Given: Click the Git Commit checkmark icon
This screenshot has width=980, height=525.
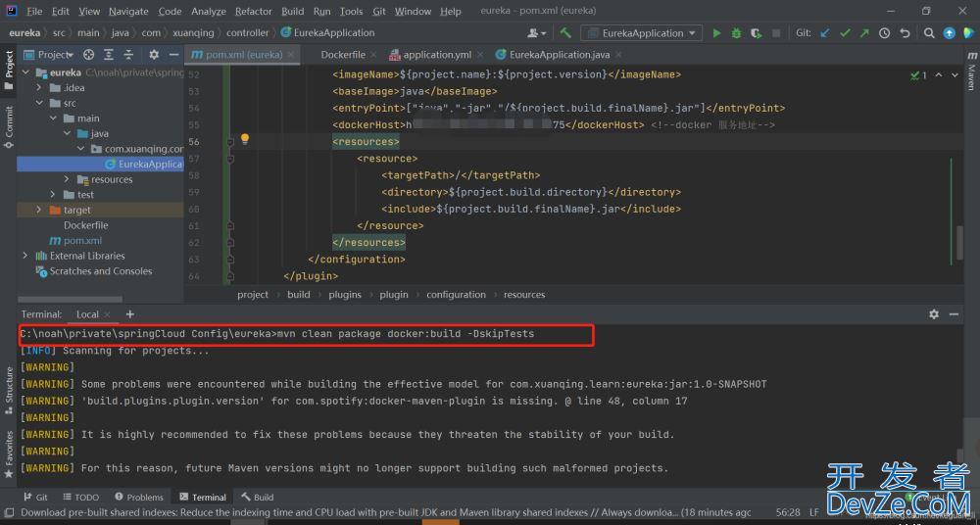Looking at the screenshot, I should click(x=845, y=33).
